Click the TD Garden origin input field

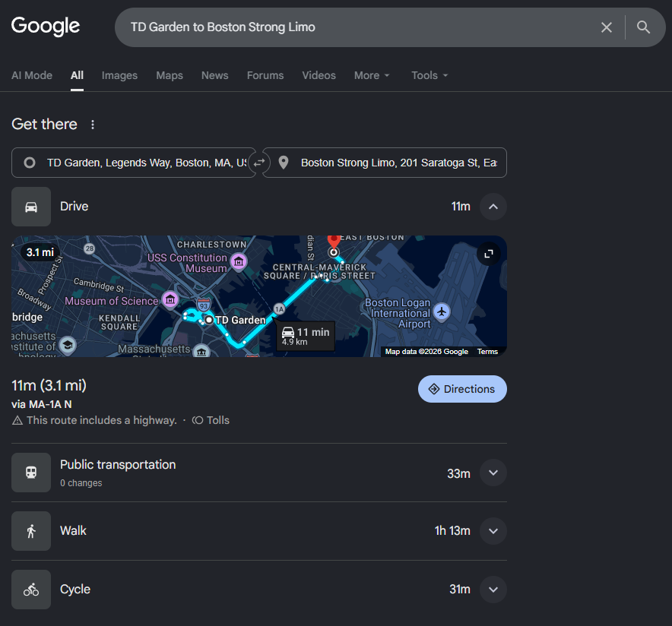[134, 163]
